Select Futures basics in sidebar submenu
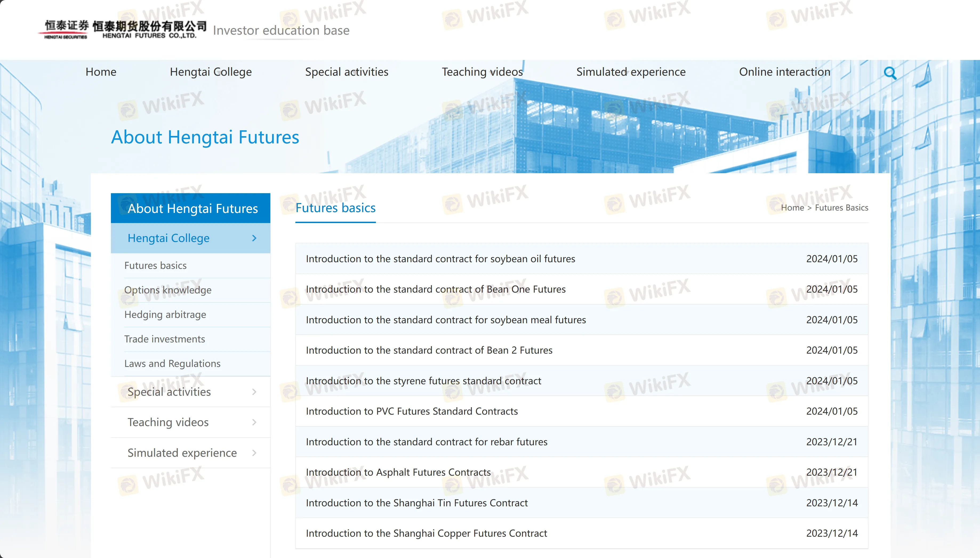This screenshot has width=980, height=558. [155, 265]
